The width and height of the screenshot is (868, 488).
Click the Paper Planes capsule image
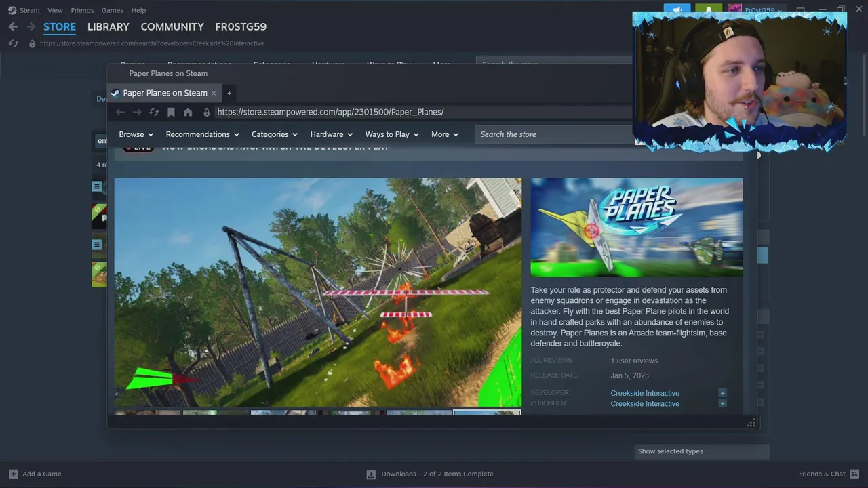pyautogui.click(x=636, y=227)
